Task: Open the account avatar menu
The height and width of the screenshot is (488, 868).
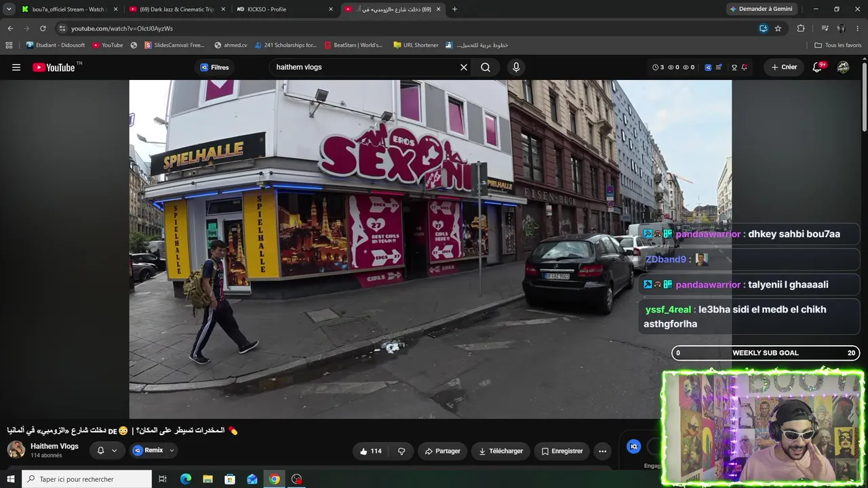Action: click(x=843, y=67)
